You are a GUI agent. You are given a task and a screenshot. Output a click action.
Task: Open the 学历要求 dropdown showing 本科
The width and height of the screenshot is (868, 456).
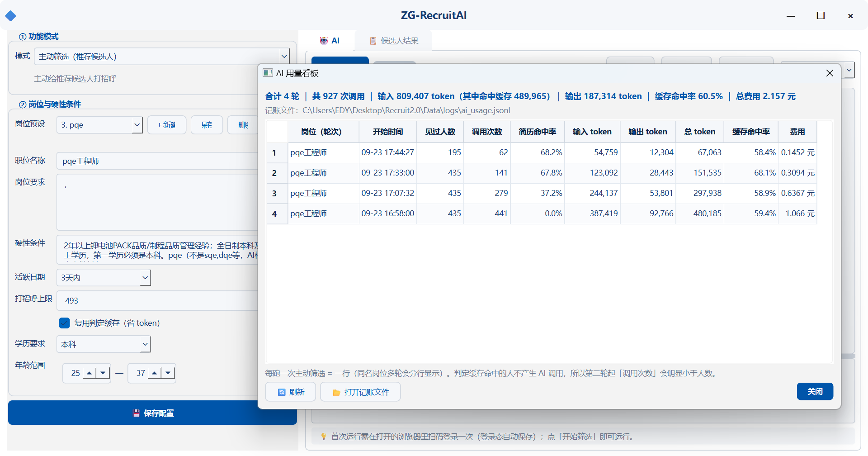[x=104, y=344]
